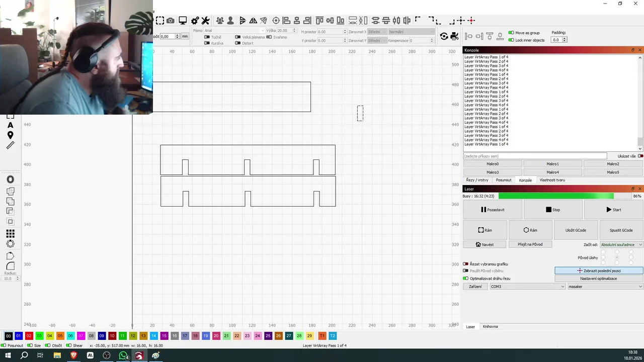Open the masaker device dropdown
644x362 pixels.
click(x=605, y=287)
